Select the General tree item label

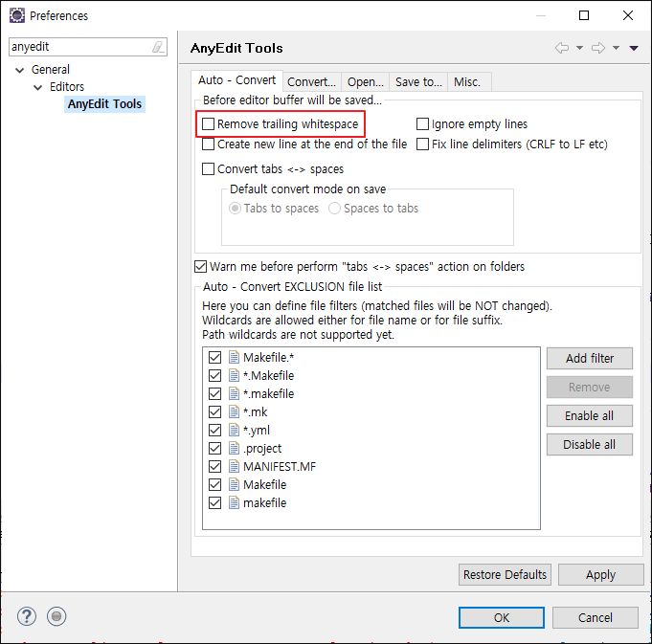[x=51, y=70]
